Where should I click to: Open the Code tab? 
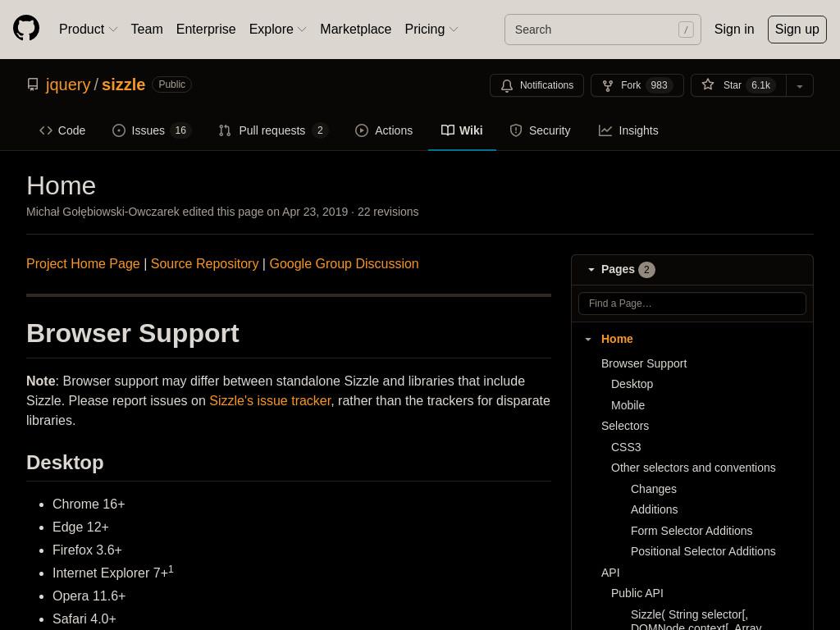point(62,130)
